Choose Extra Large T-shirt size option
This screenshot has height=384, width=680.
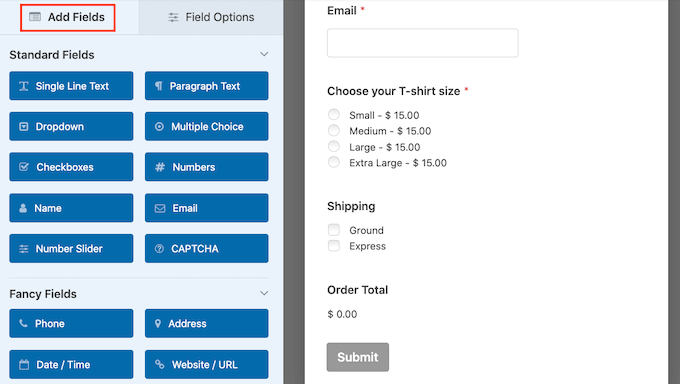tap(333, 162)
